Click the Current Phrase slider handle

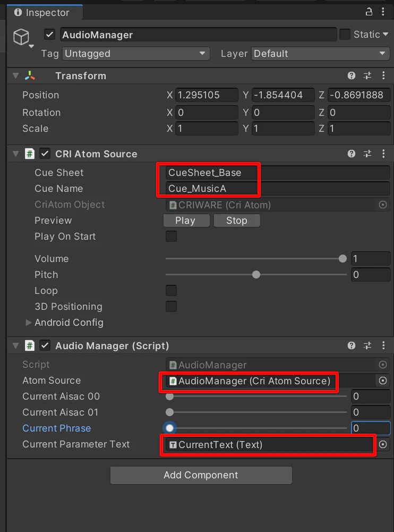169,428
